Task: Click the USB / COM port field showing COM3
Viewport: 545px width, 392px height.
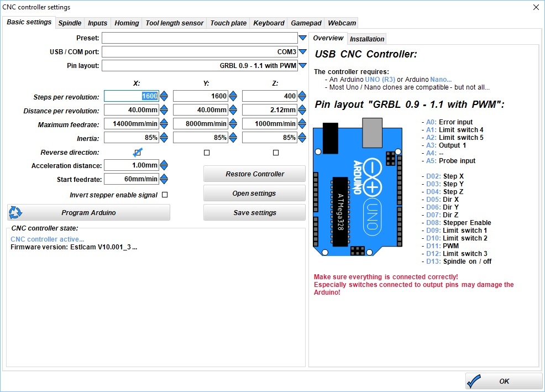Action: click(200, 51)
